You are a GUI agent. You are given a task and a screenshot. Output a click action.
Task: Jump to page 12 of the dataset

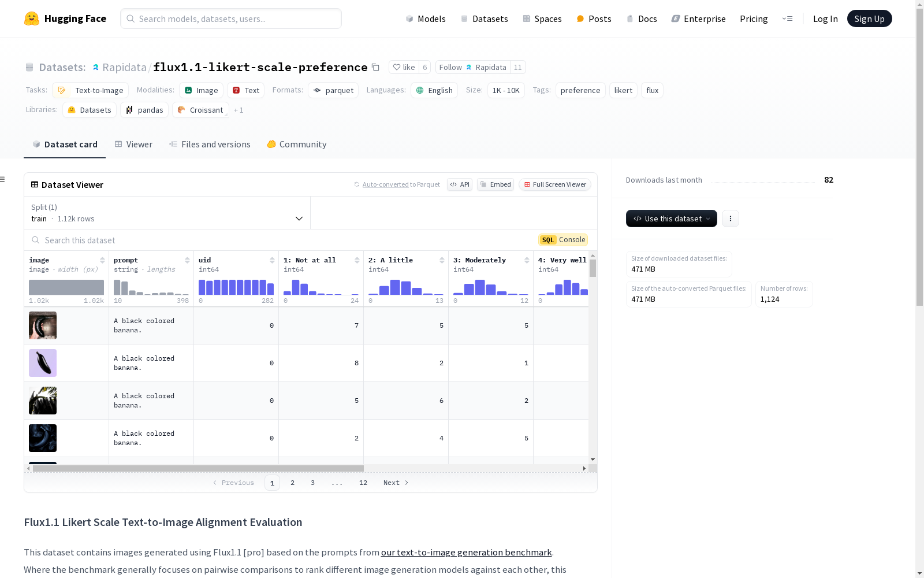(363, 483)
